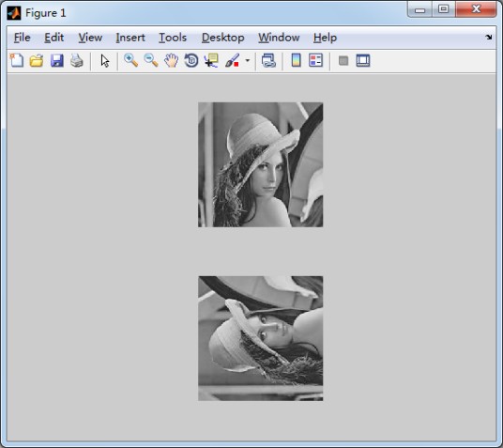Select the Brush data tool
Image resolution: width=503 pixels, height=448 pixels.
click(x=232, y=60)
